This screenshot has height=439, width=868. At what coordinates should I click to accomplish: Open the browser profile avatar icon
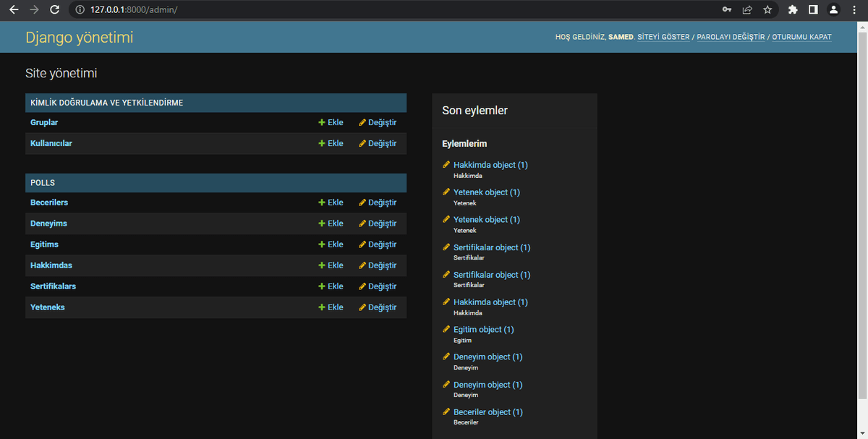(833, 10)
